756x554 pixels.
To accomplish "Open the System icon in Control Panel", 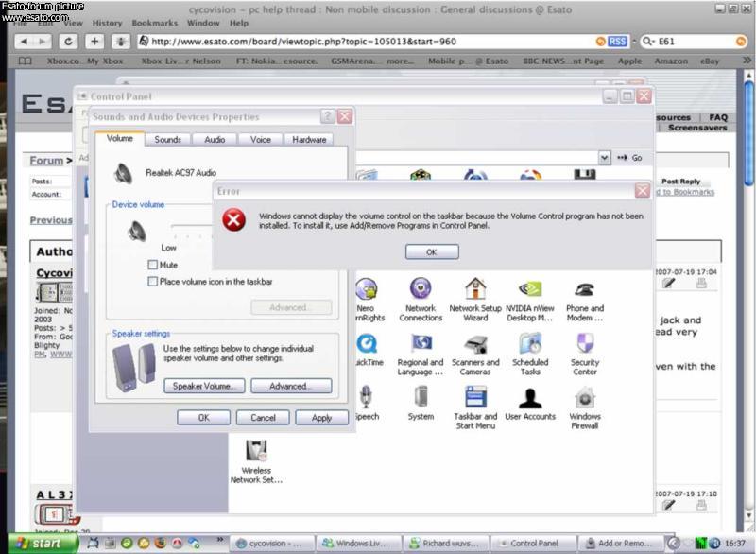I will click(x=421, y=404).
